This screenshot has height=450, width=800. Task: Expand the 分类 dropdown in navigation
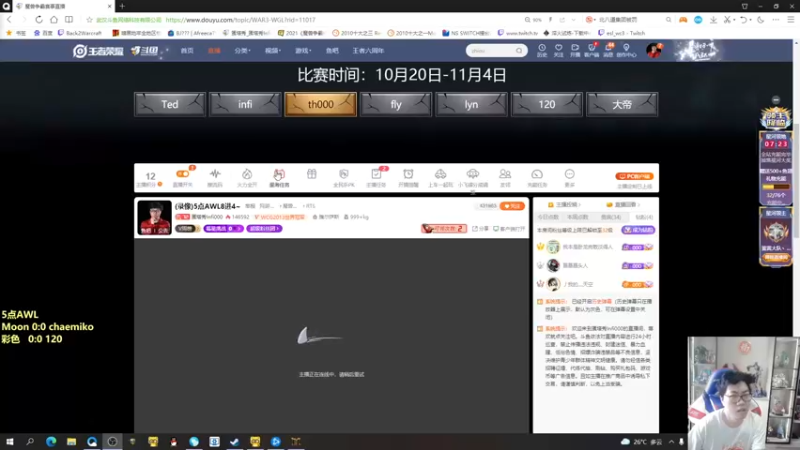pyautogui.click(x=242, y=51)
